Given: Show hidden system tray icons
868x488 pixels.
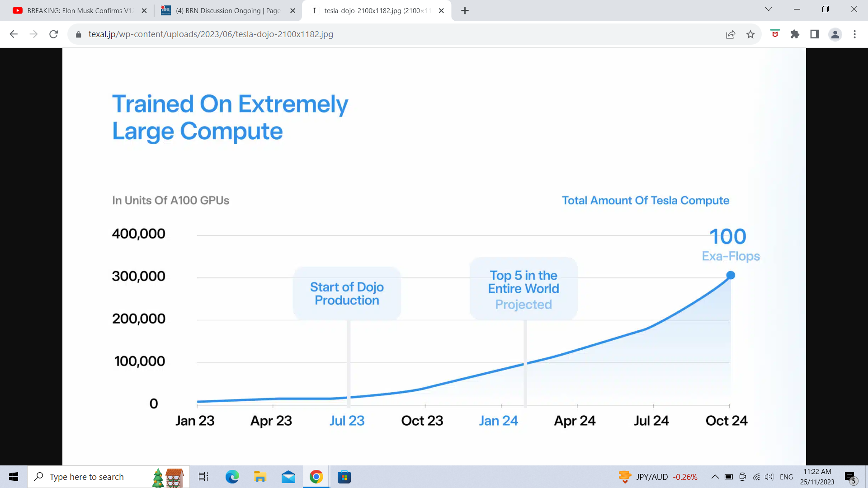Looking at the screenshot, I should coord(715,477).
